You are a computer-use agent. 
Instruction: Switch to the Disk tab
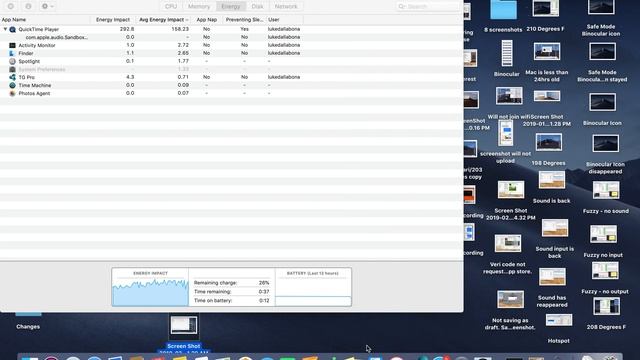(257, 7)
